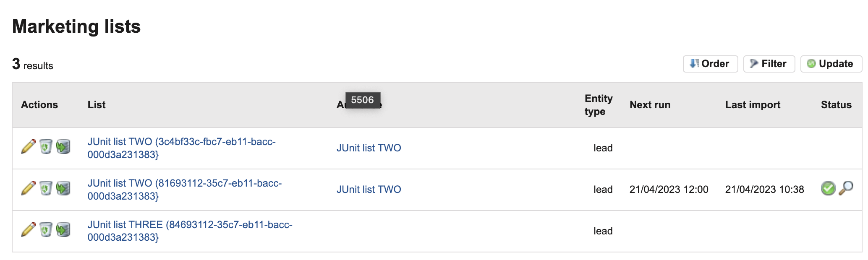
Task: Open audience JUnit list TWO in first row
Action: point(369,148)
